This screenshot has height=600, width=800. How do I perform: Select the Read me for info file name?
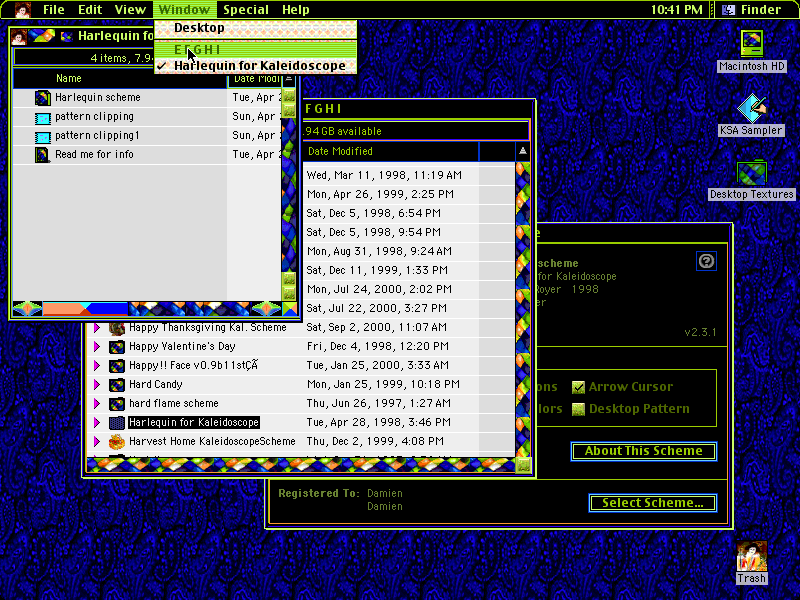[x=94, y=155]
